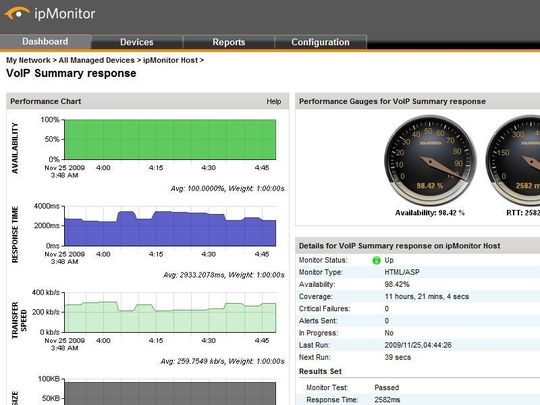Select the Alerts Sent value '0'
The image size is (540, 405).
coord(387,321)
